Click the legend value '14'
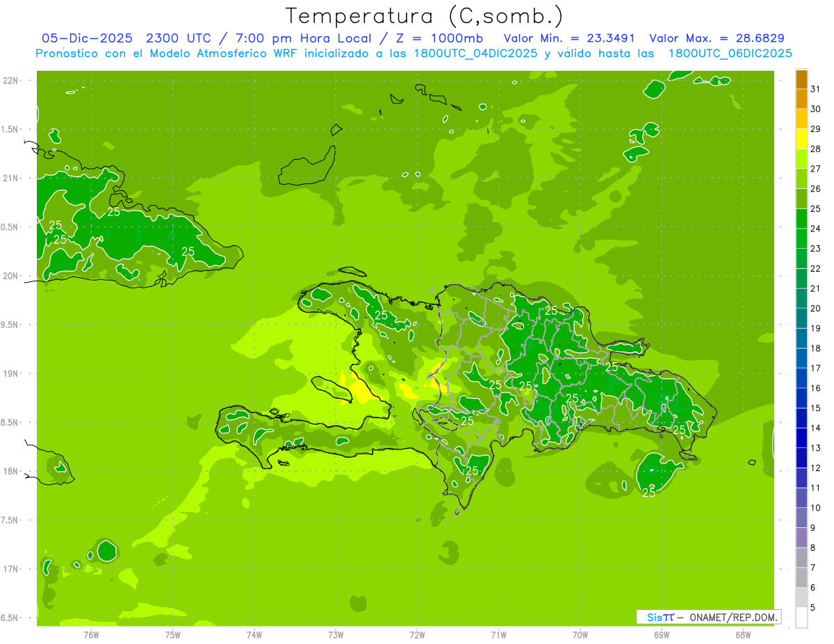The image size is (834, 644). pyautogui.click(x=816, y=429)
